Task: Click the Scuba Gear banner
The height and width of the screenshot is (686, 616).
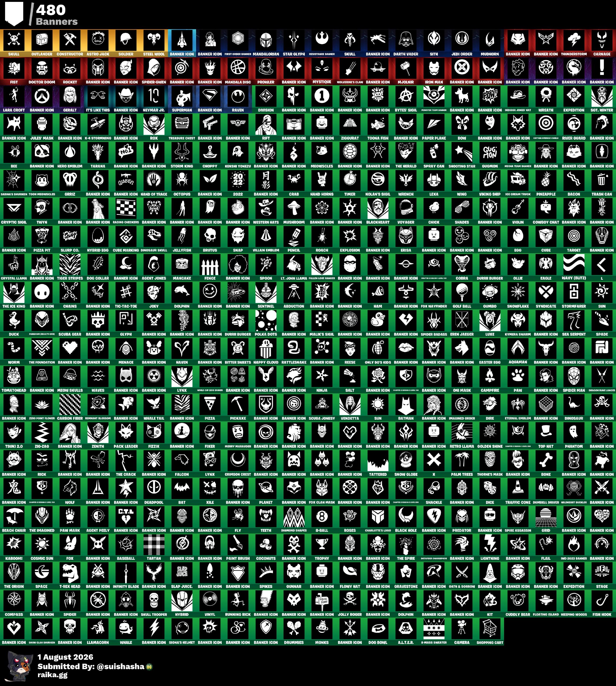Action: pyautogui.click(x=70, y=323)
